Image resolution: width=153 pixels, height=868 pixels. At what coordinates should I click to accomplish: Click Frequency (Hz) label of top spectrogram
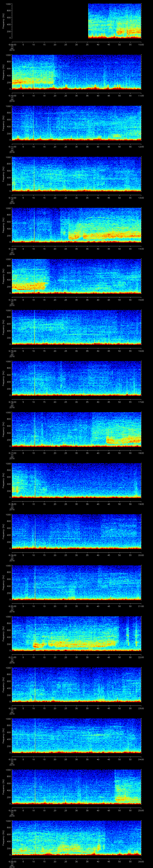3,21
